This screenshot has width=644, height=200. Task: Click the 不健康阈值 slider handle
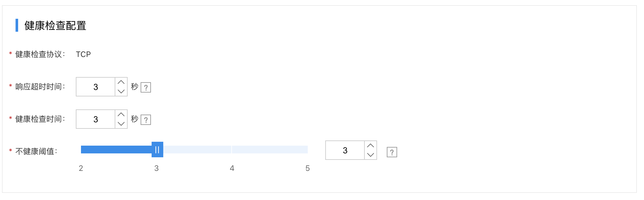coord(157,150)
